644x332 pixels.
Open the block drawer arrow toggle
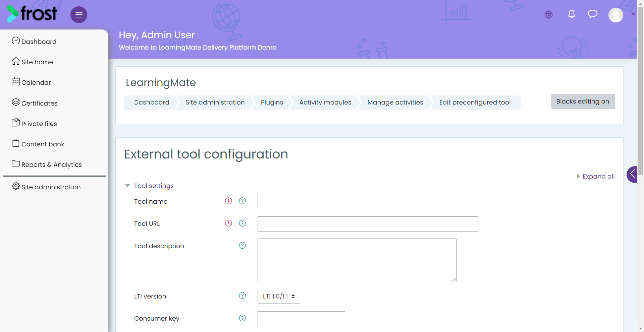click(x=632, y=174)
